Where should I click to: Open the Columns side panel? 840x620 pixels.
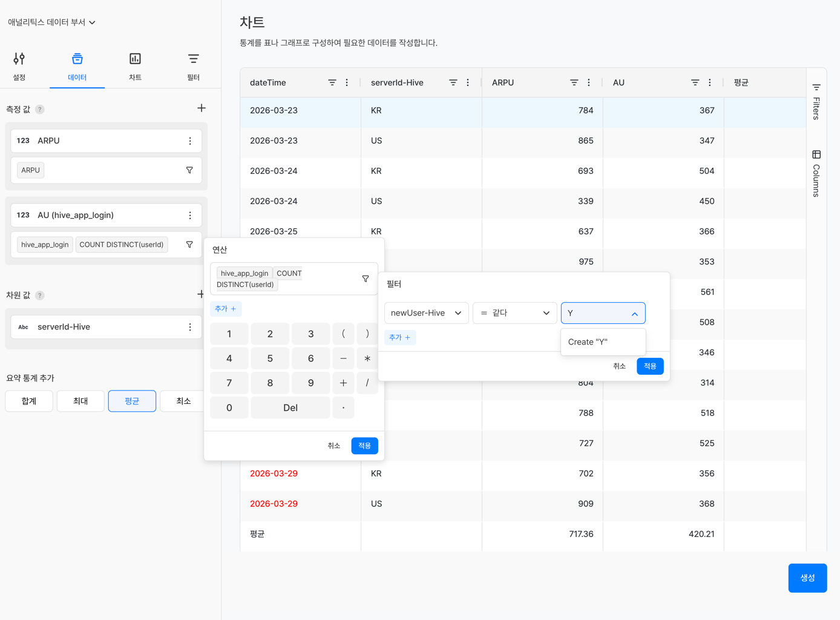pos(816,174)
